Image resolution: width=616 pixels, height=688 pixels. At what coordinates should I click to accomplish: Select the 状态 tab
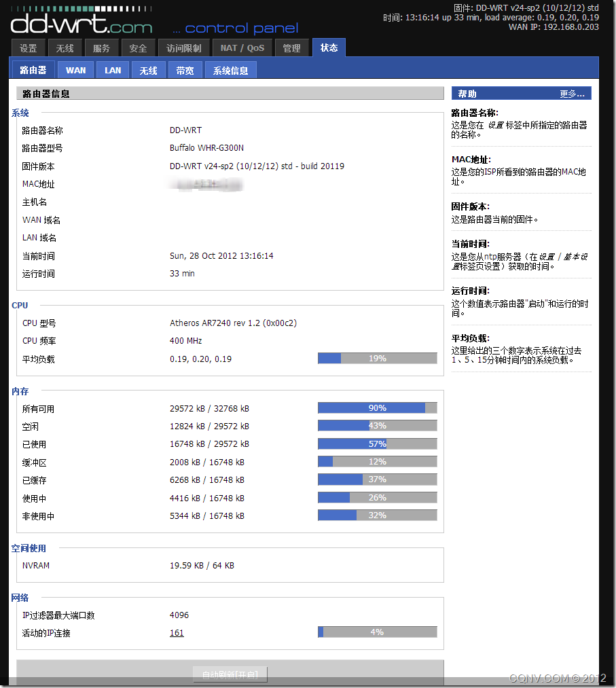329,48
